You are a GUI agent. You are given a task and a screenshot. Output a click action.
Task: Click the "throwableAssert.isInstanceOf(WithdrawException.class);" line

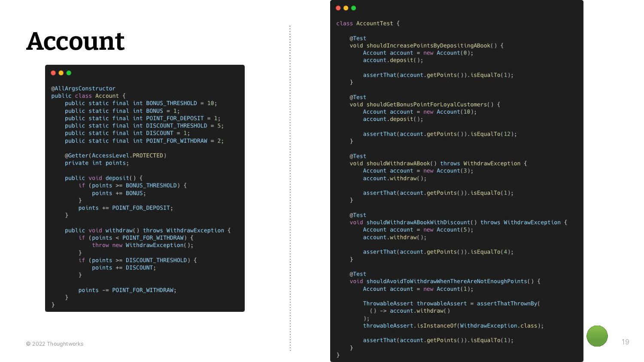pyautogui.click(x=453, y=326)
